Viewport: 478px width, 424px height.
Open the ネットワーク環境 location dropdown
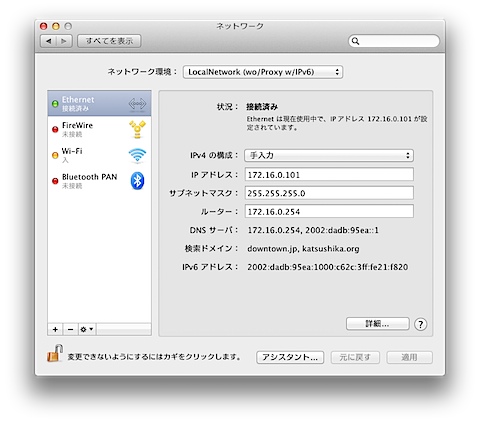263,72
